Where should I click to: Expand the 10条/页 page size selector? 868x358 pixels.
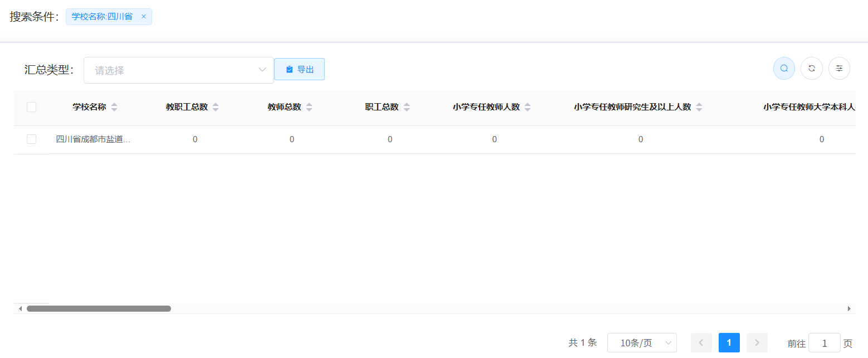point(642,343)
